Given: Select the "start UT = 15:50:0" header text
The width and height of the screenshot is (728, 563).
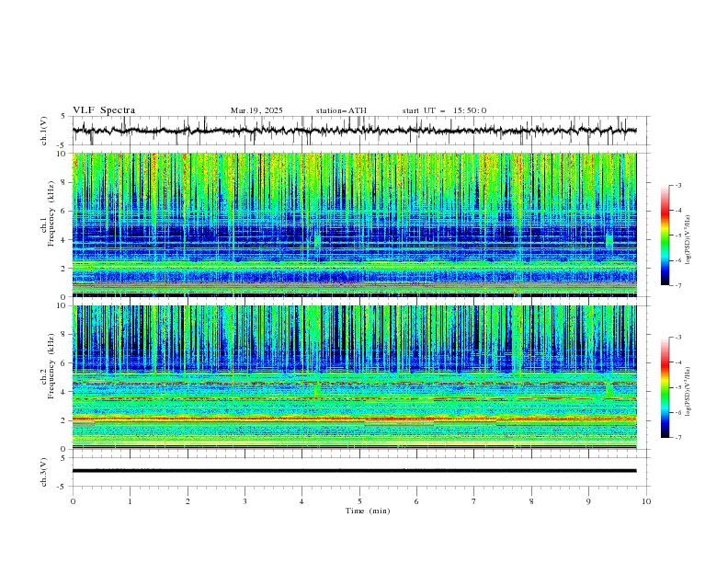Looking at the screenshot, I should [x=444, y=110].
